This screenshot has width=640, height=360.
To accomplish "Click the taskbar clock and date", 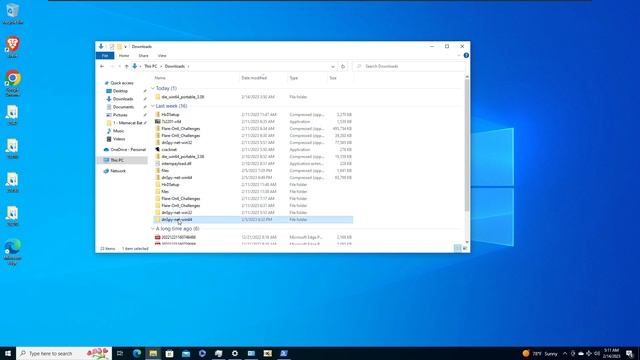I will pyautogui.click(x=611, y=353).
